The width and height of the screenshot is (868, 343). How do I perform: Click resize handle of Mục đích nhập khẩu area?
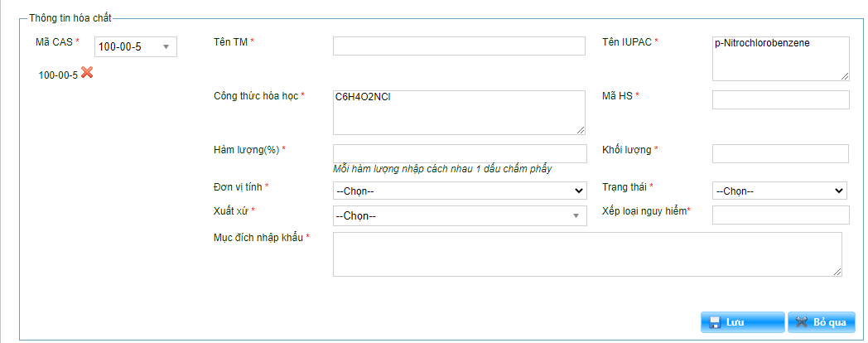click(837, 271)
